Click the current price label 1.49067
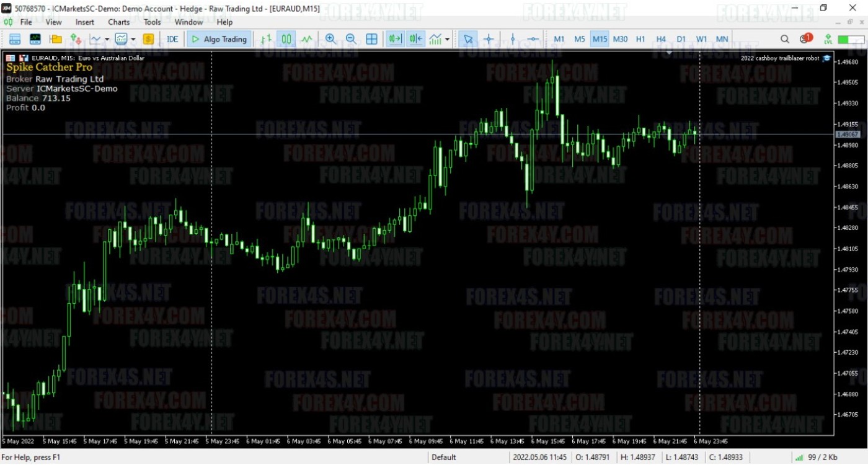Image resolution: width=868 pixels, height=465 pixels. point(847,134)
